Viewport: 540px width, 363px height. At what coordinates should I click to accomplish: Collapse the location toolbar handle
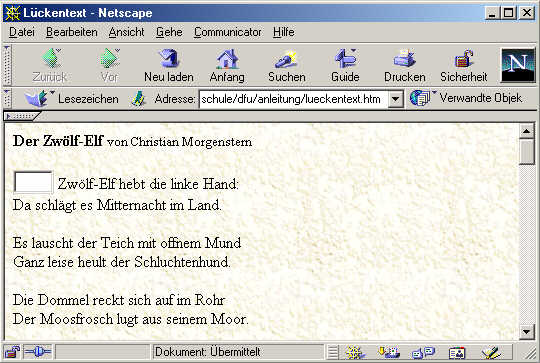click(x=7, y=98)
